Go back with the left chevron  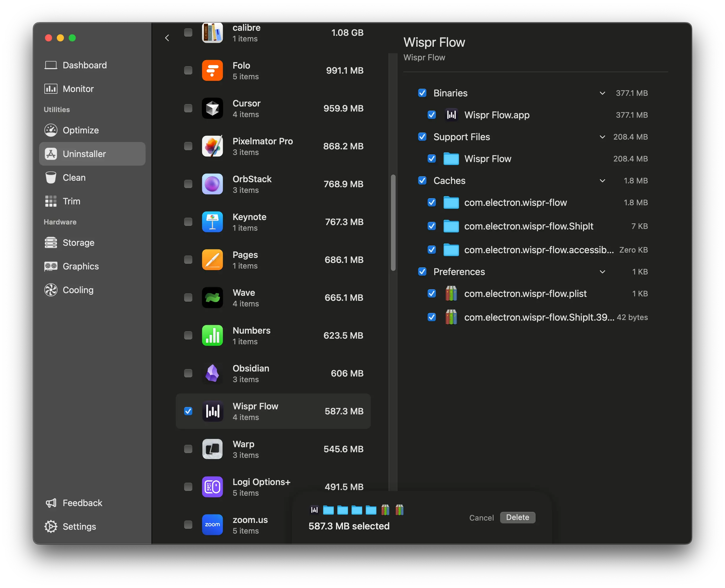point(167,38)
